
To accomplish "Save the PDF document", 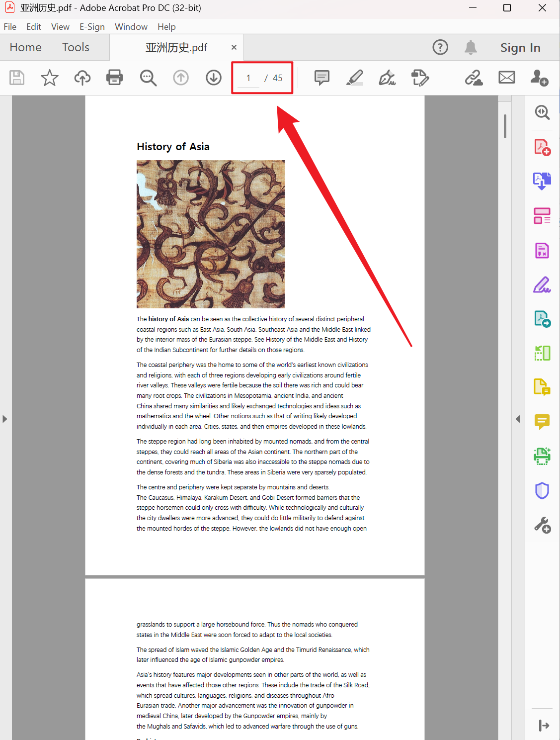I will coord(16,78).
